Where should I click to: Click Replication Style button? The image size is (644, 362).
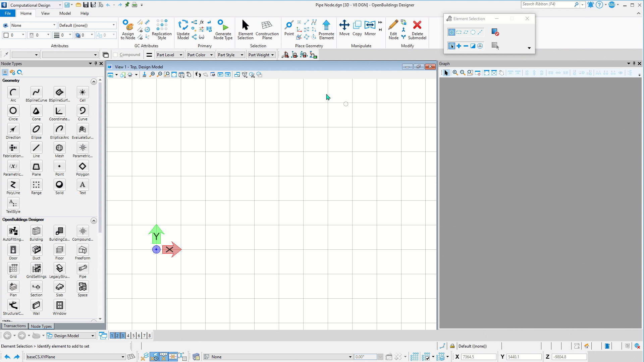click(x=162, y=29)
